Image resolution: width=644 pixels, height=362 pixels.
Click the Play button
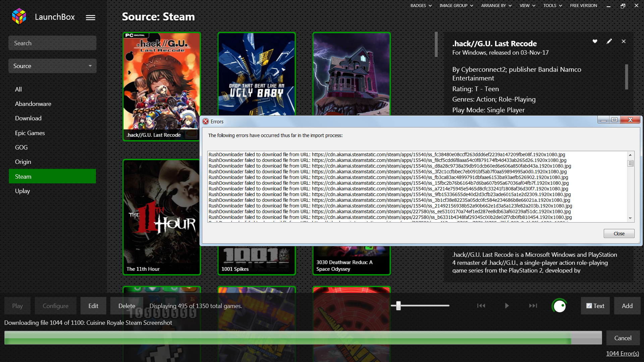coord(17,306)
